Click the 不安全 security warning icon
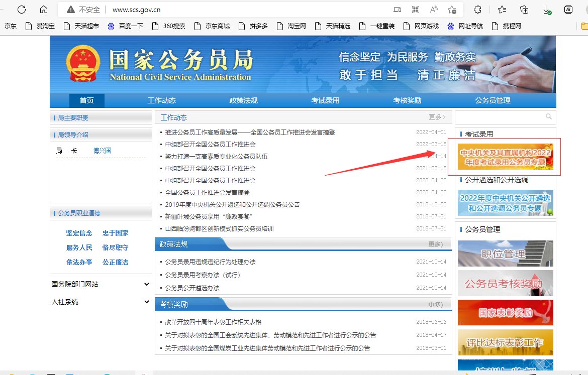This screenshot has width=588, height=375. coord(70,9)
